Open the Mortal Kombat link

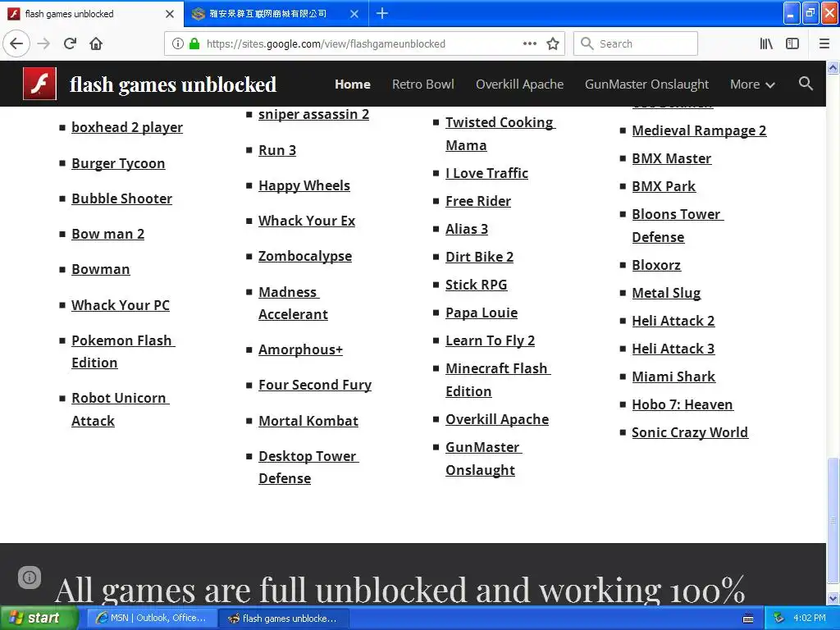(x=308, y=421)
